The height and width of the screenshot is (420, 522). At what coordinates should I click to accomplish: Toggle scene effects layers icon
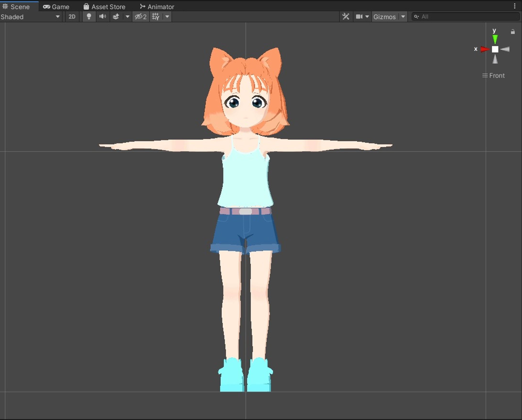click(x=116, y=17)
